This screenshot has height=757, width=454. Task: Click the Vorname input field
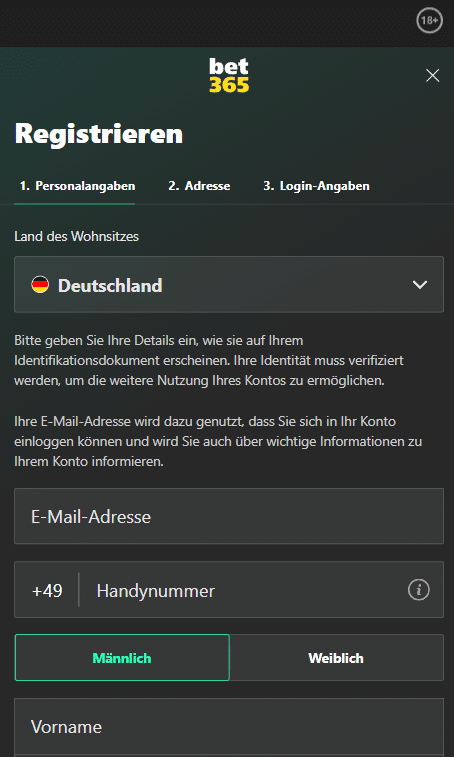point(229,728)
